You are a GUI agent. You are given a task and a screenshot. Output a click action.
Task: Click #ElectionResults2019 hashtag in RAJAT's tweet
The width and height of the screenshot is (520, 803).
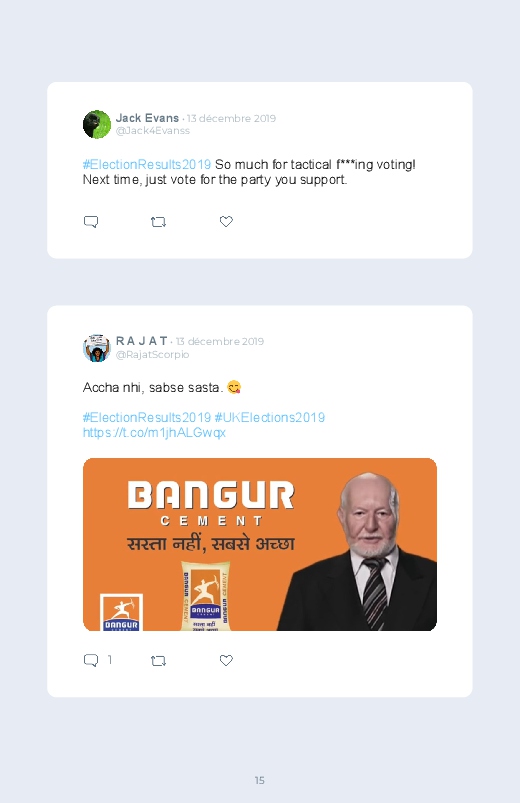[147, 417]
